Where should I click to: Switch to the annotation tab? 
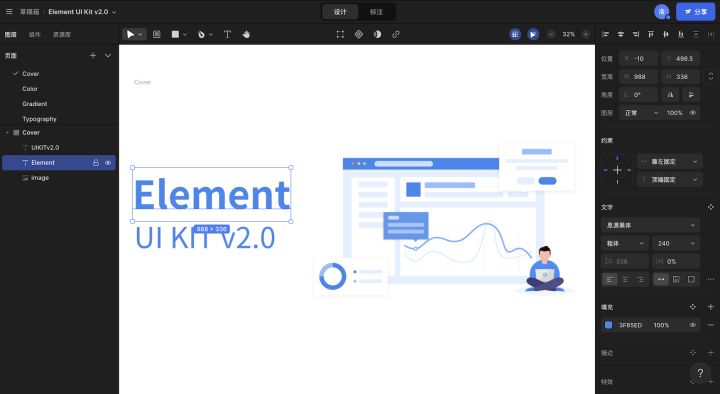[377, 12]
